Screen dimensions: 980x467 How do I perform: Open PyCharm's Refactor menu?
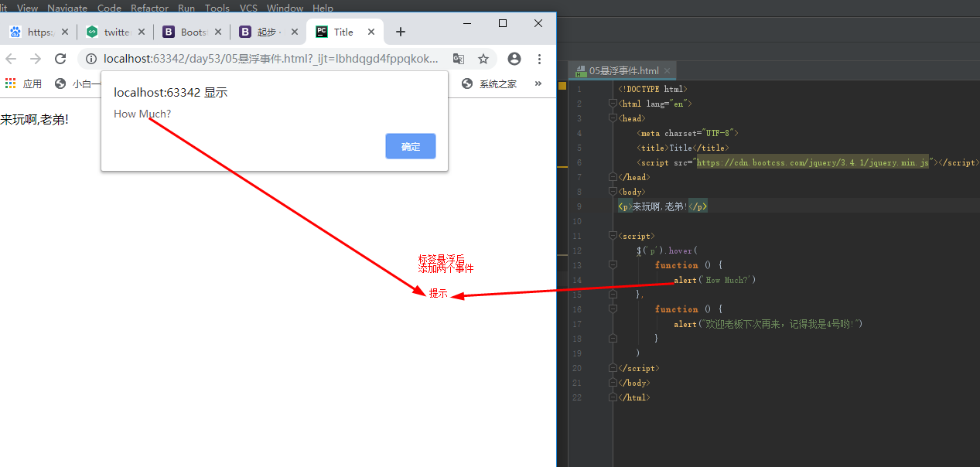pos(149,8)
